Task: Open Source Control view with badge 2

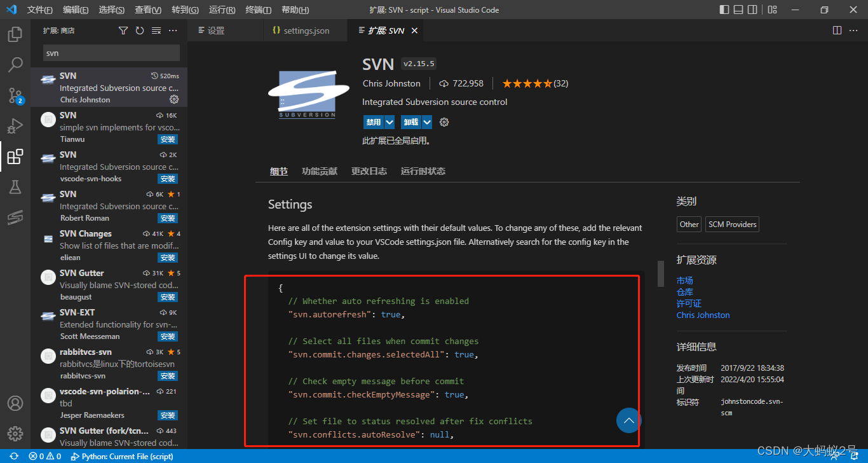Action: [15, 95]
